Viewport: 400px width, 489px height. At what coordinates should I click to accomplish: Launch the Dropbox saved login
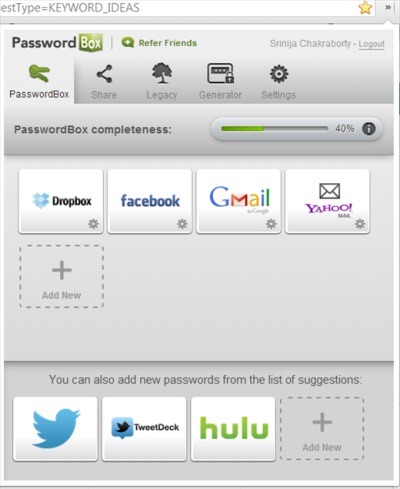point(61,201)
